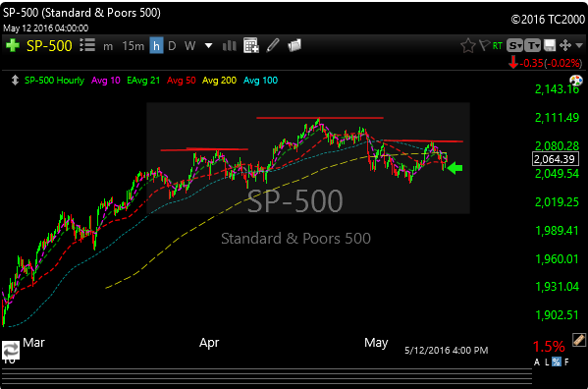588x389 pixels.
Task: Click the ruler measurement tool icon
Action: tap(579, 340)
